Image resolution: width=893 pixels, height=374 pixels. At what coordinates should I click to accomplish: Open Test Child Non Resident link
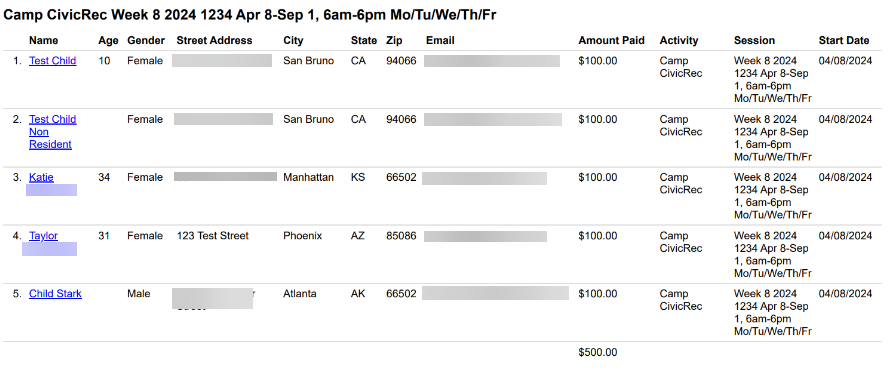pyautogui.click(x=52, y=131)
